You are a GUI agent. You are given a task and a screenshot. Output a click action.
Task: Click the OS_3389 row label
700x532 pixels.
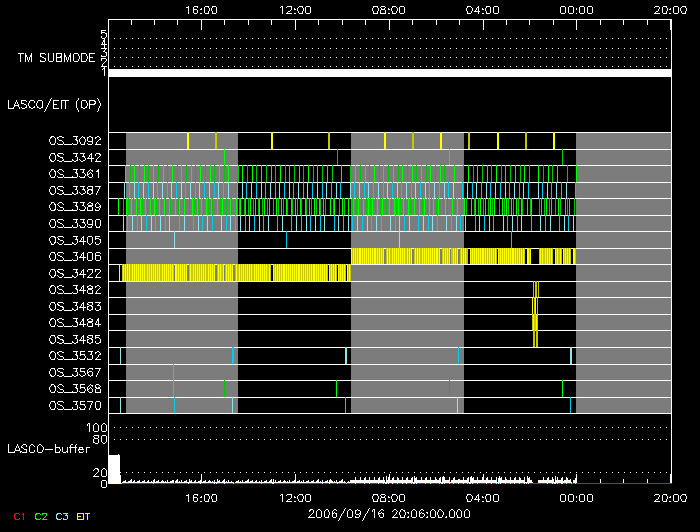[x=74, y=207]
